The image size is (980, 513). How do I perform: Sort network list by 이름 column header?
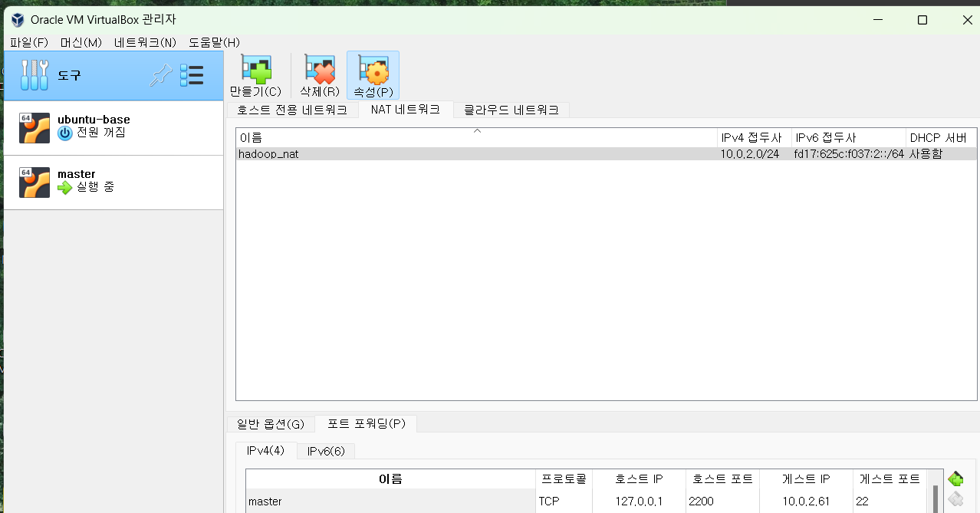(x=476, y=138)
